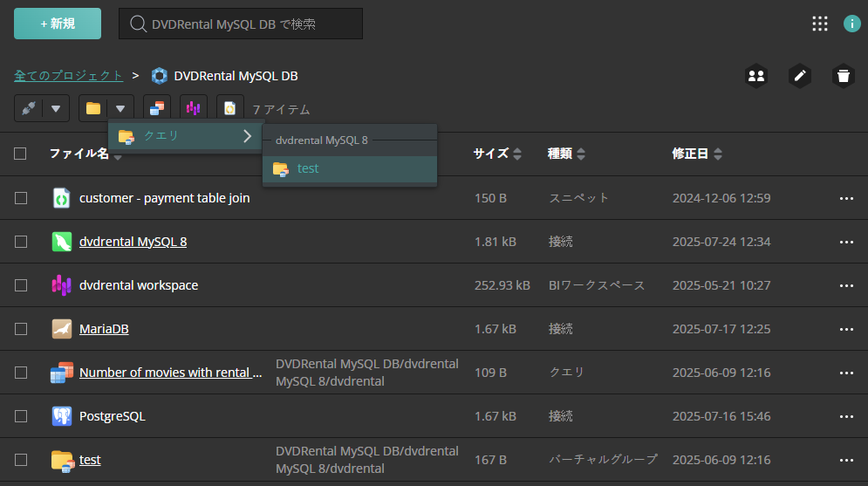The image size is (868, 486).
Task: Tick the checkbox for dvdrental MySQL 8
Action: [x=21, y=242]
